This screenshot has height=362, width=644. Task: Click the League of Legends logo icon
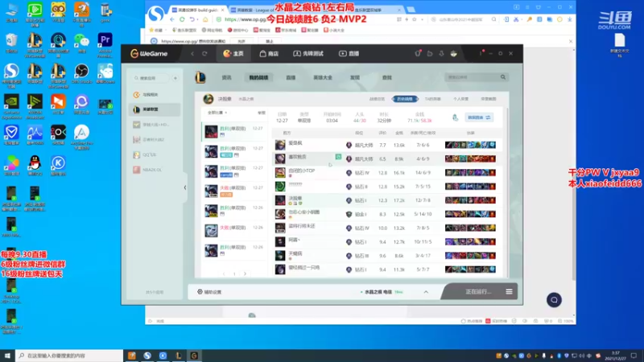tap(200, 77)
